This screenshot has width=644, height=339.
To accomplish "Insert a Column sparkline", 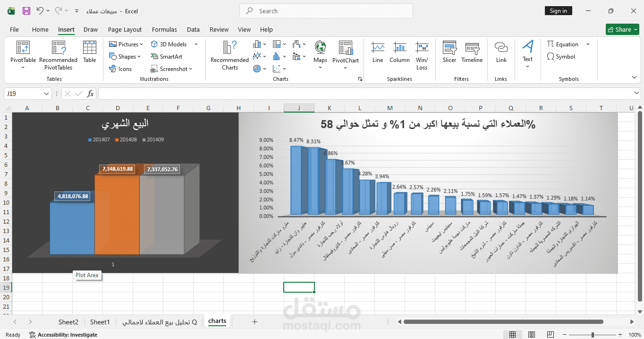I will (x=399, y=52).
